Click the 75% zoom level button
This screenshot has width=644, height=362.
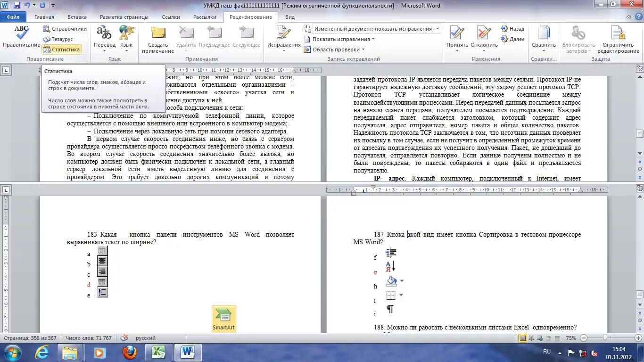570,338
